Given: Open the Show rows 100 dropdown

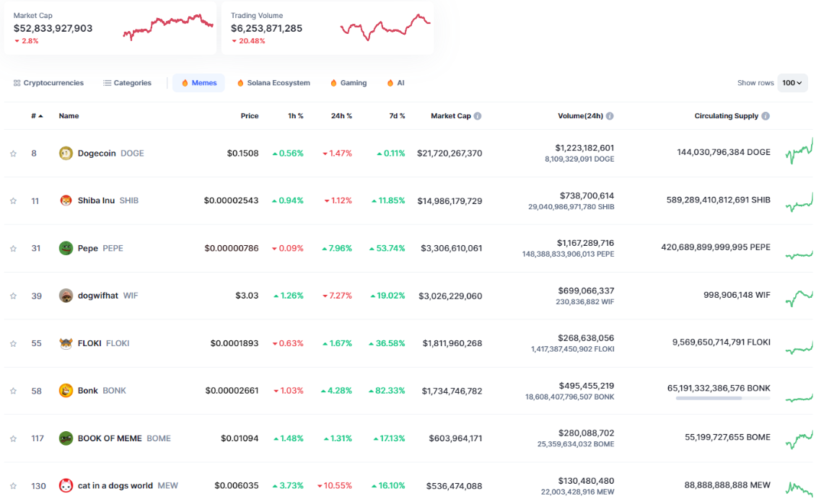Looking at the screenshot, I should (x=792, y=83).
